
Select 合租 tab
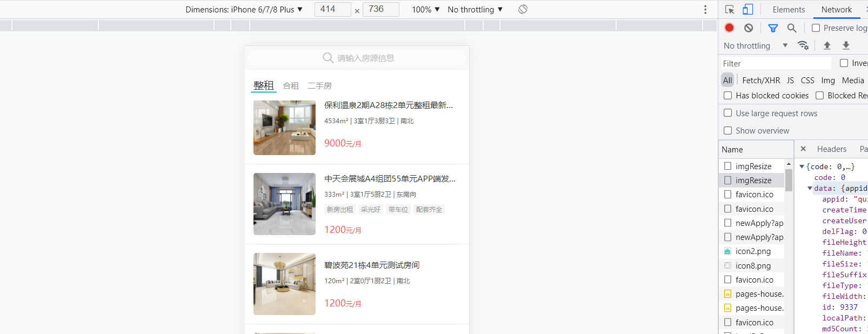point(291,86)
